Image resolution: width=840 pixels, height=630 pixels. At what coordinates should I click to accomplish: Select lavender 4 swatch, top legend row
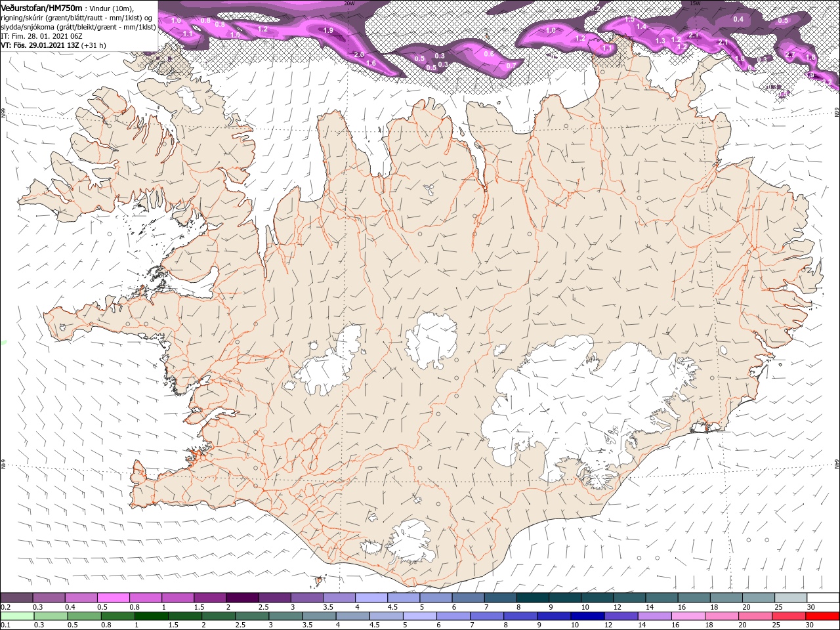click(x=371, y=597)
